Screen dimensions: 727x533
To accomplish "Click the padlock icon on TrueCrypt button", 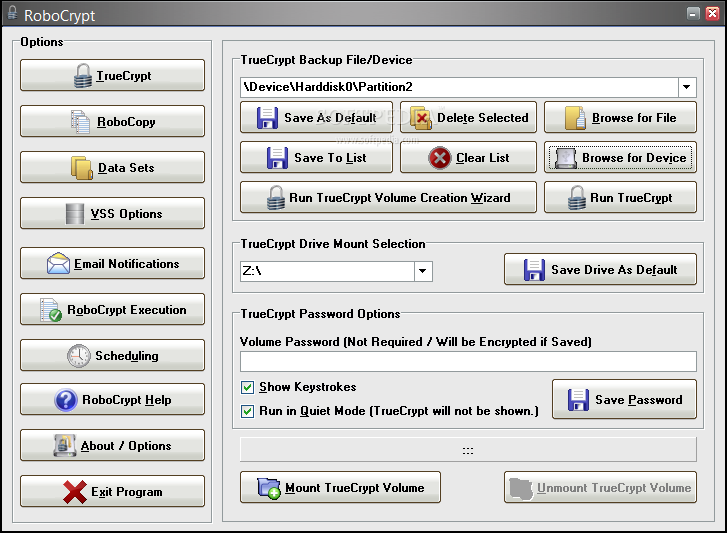I will coord(83,76).
